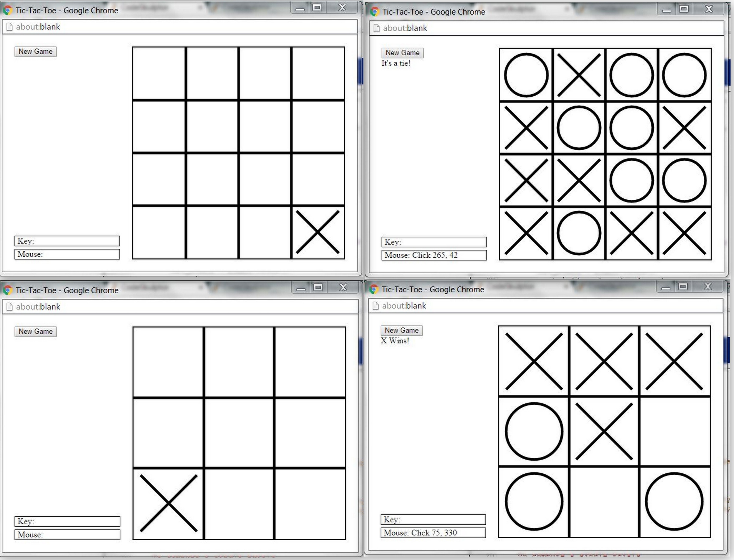Click the X in top-left 4x4 board
The image size is (734, 560).
click(318, 232)
